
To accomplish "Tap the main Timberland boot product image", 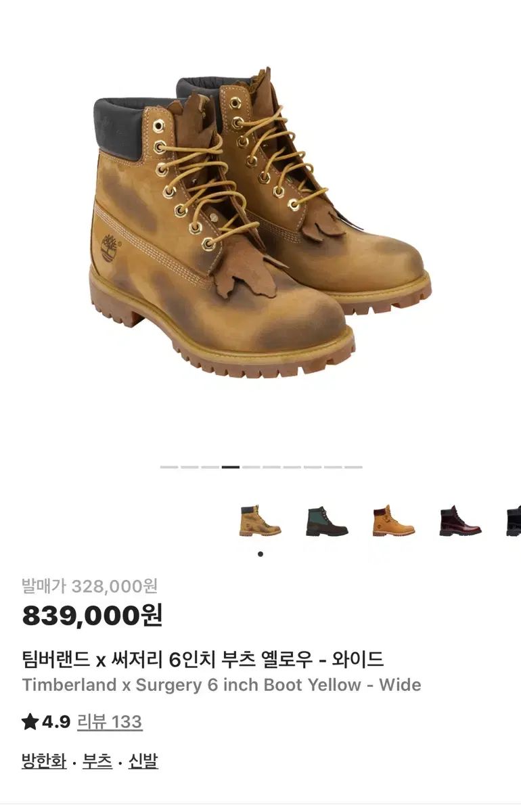I will 260,223.
